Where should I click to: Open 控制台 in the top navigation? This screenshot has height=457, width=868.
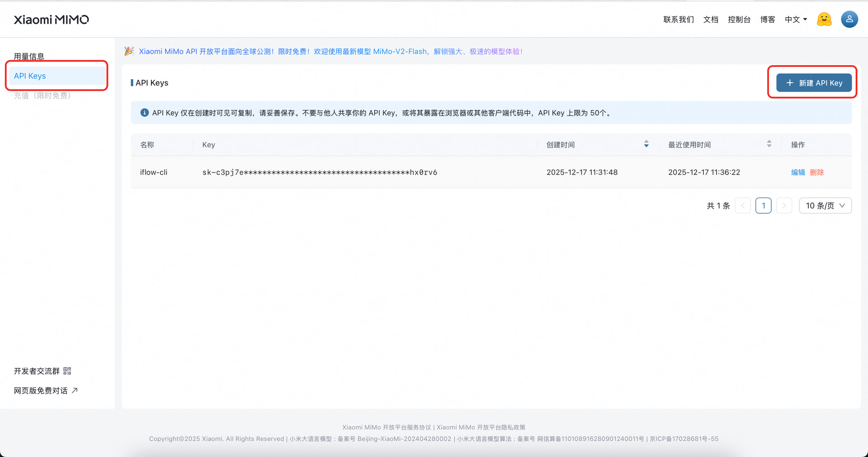[739, 19]
